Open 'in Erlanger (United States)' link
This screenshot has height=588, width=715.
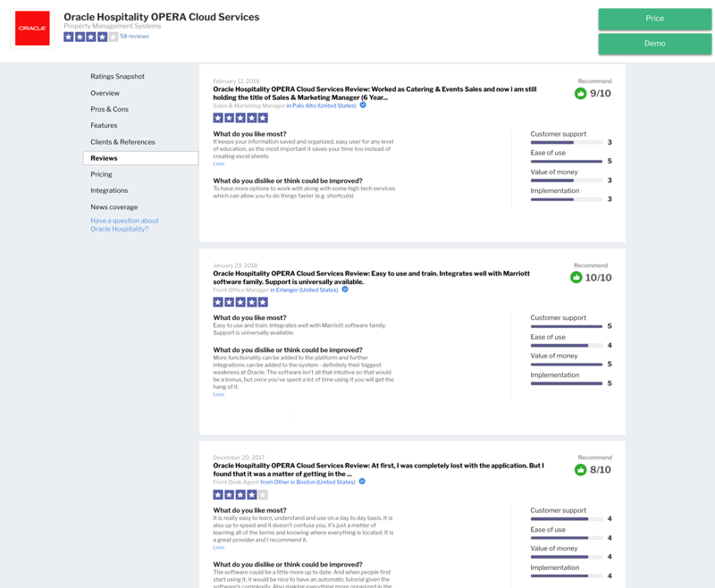304,290
